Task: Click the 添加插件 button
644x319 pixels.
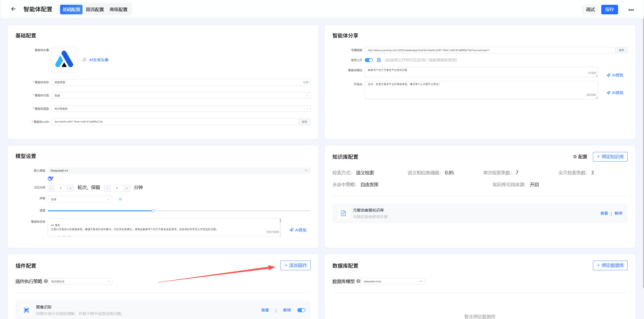Action: (x=295, y=265)
